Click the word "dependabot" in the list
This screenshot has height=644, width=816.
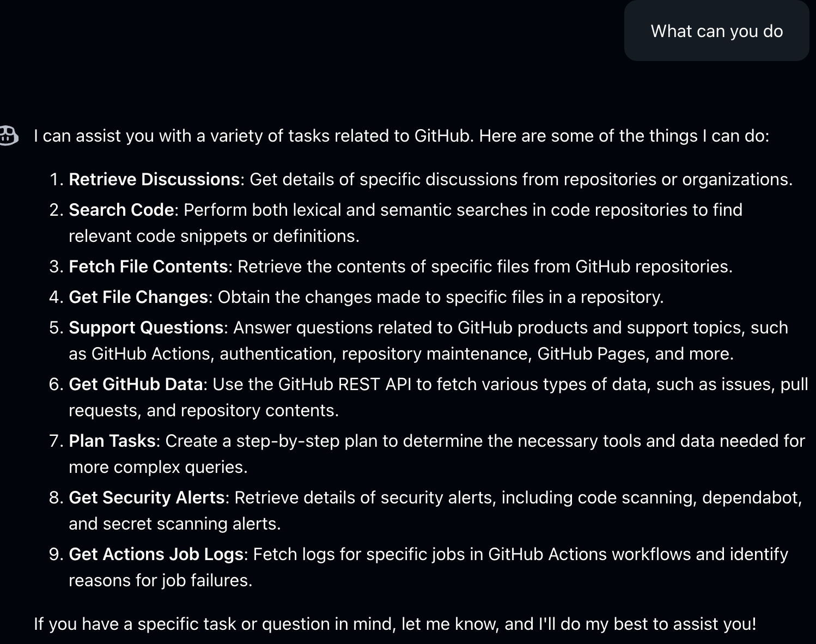[x=751, y=497]
